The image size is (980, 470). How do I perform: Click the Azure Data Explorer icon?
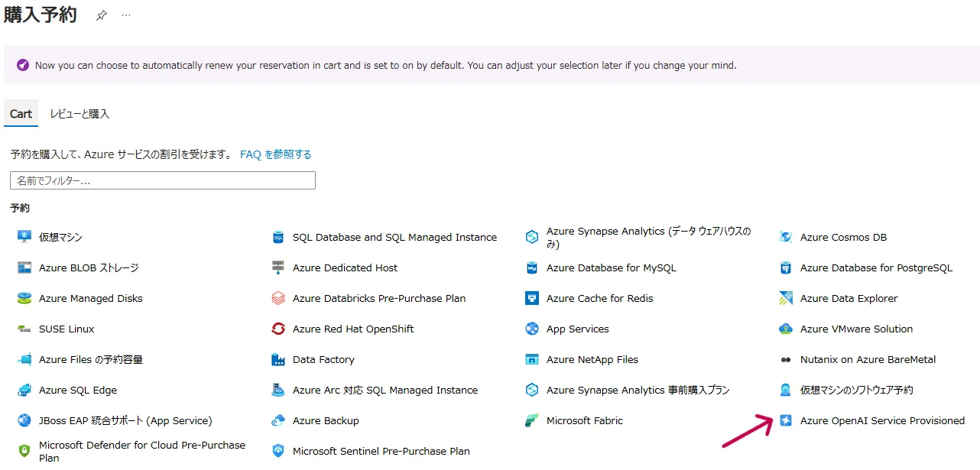(786, 298)
